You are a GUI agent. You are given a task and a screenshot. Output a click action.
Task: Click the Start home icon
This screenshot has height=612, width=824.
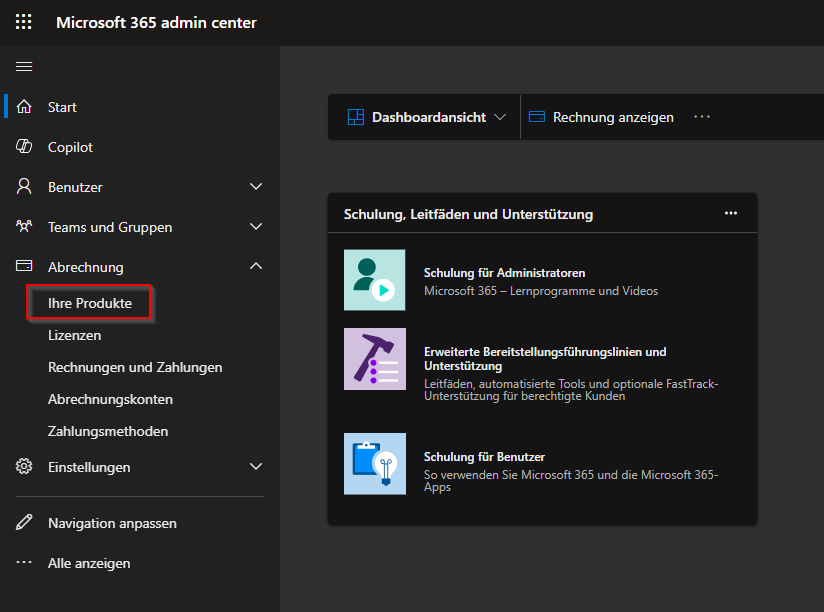click(x=24, y=107)
